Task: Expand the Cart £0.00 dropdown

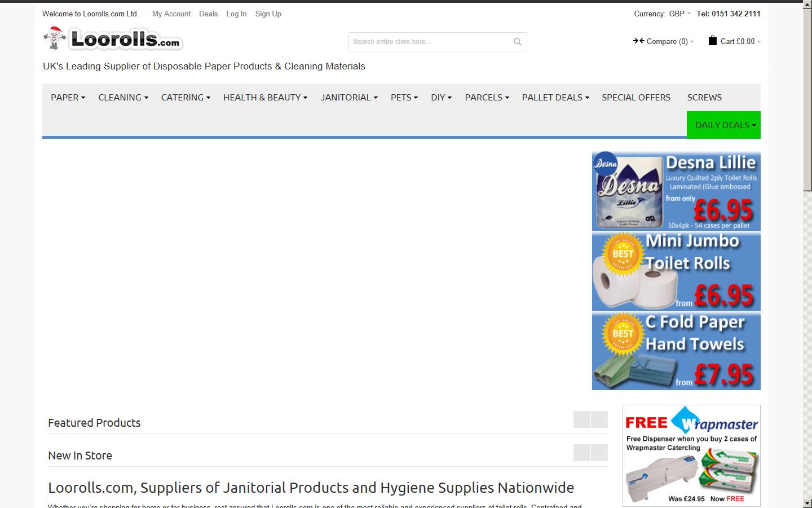Action: [x=740, y=41]
